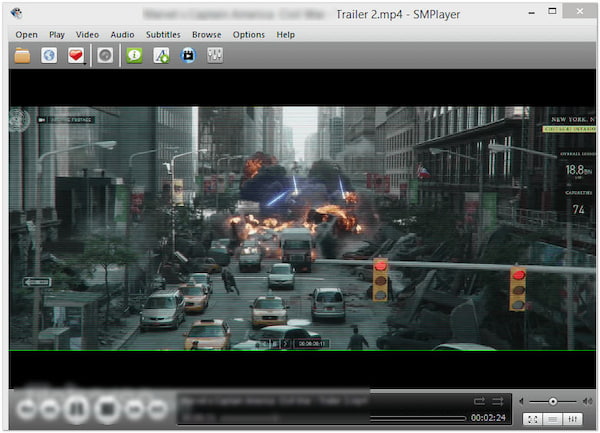The width and height of the screenshot is (600, 433).
Task: Open the Audio menu
Action: click(x=122, y=35)
